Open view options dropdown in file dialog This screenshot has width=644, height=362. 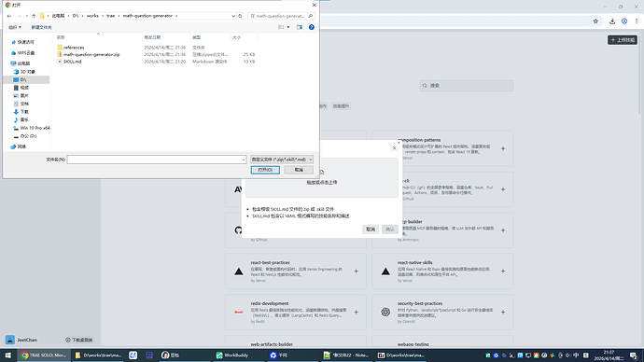click(x=287, y=27)
